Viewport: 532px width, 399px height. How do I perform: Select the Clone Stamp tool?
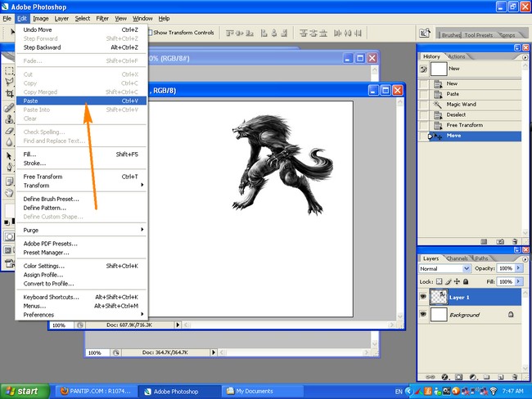tap(9, 119)
